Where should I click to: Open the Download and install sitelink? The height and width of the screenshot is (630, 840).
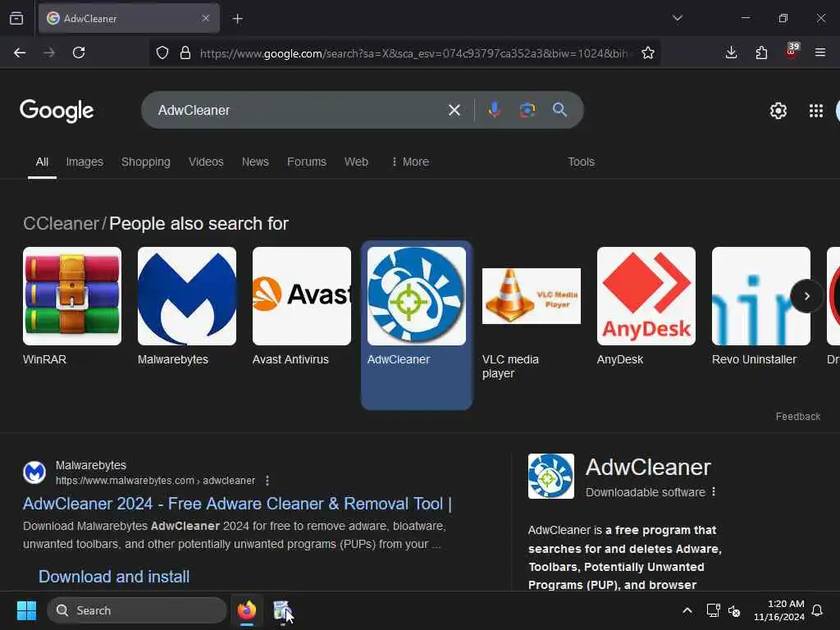114,577
